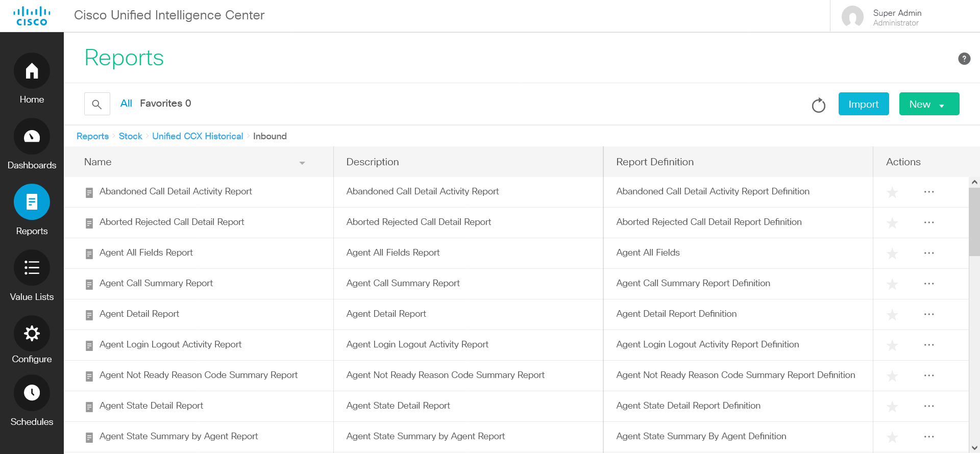This screenshot has height=454, width=980.
Task: Click the vertical scrollbar thumb
Action: pyautogui.click(x=974, y=222)
